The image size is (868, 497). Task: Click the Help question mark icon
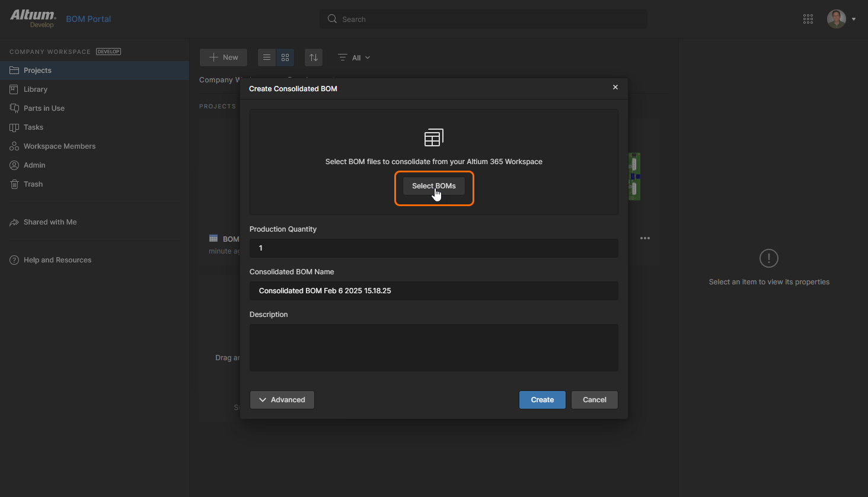14,260
